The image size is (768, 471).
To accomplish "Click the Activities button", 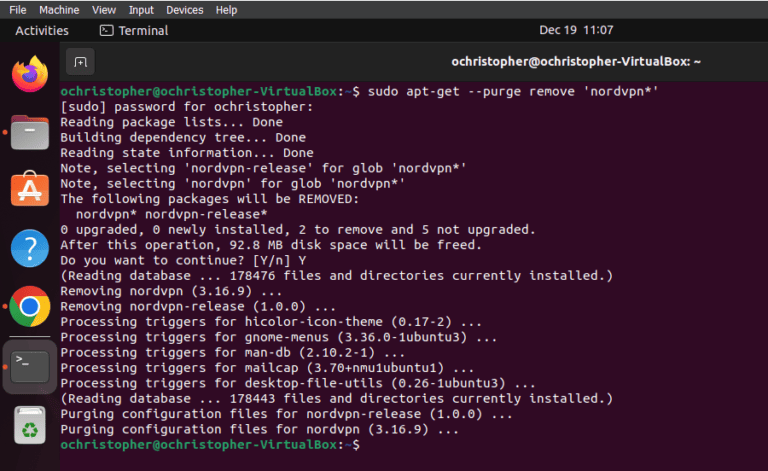I will pyautogui.click(x=42, y=31).
